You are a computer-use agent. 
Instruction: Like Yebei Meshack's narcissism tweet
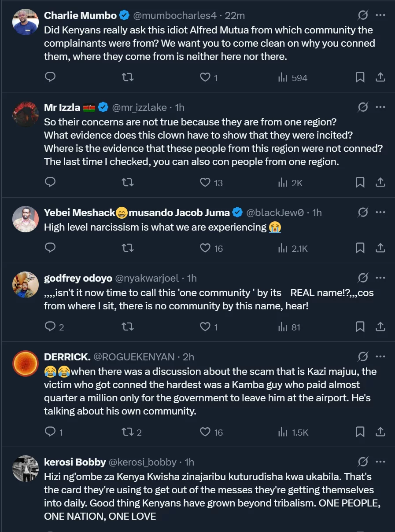pos(205,248)
